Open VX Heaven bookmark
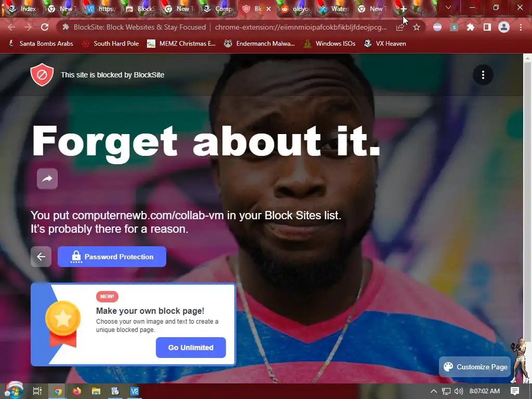Viewport: 532px width, 399px height. click(385, 44)
